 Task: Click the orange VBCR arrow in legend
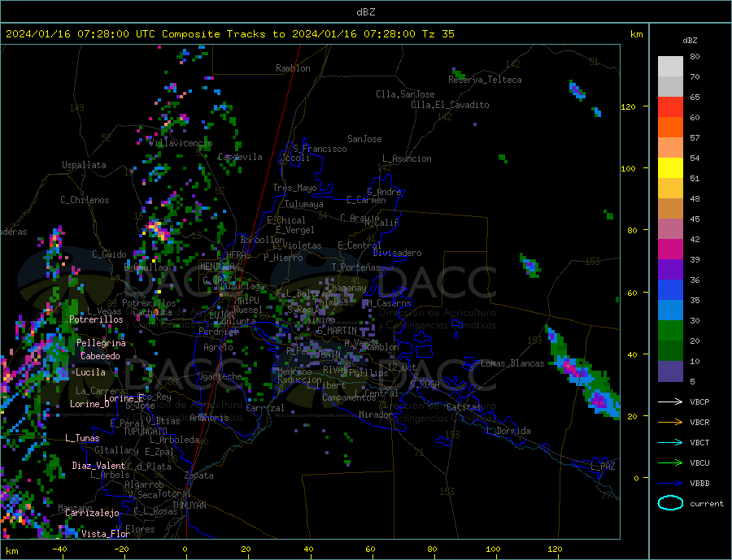pos(670,423)
